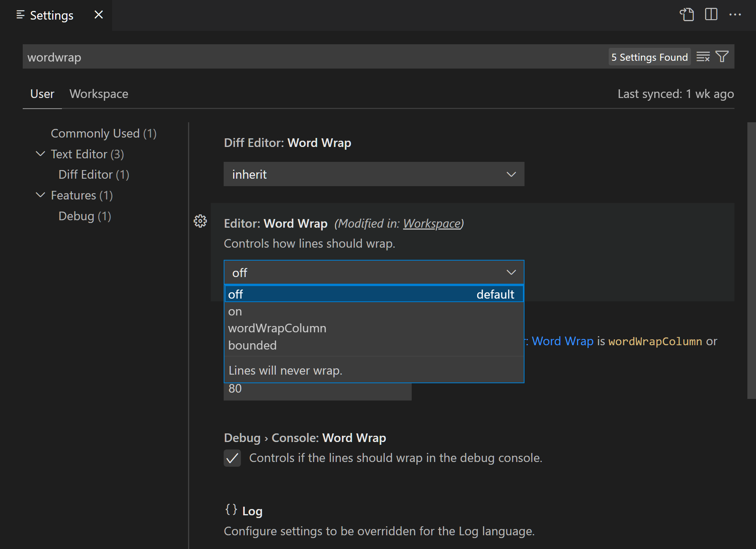Select the 'off' default option
Image resolution: width=756 pixels, height=549 pixels.
point(374,294)
